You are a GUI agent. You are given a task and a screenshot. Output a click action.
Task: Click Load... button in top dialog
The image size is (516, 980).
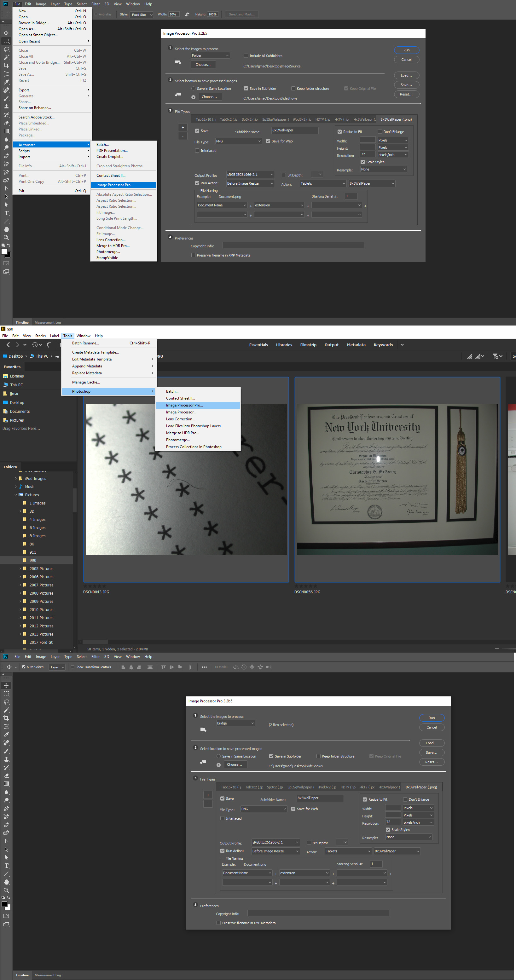coord(406,75)
